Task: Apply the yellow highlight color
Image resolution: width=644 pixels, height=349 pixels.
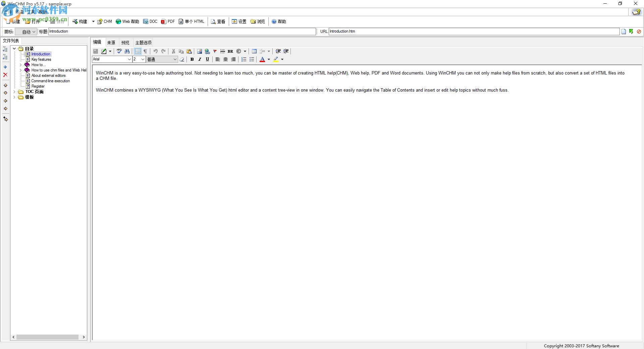Action: [276, 59]
